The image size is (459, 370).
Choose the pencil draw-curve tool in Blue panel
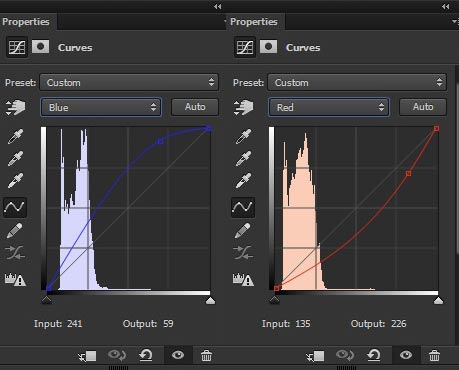pyautogui.click(x=15, y=230)
